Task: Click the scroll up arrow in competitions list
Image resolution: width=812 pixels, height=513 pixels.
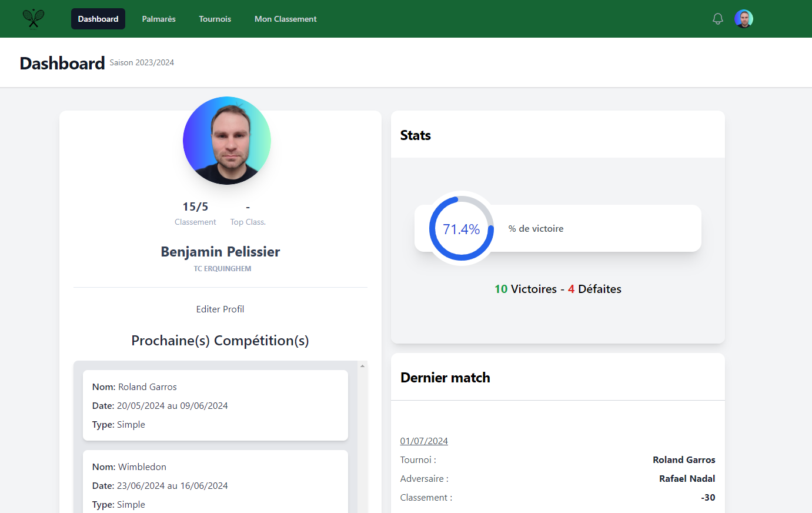Action: pyautogui.click(x=362, y=366)
